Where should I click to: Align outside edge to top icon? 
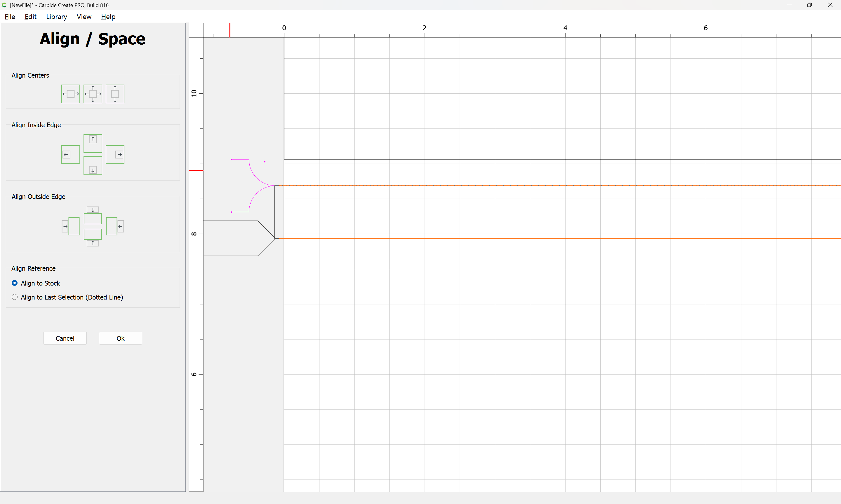[x=93, y=215]
